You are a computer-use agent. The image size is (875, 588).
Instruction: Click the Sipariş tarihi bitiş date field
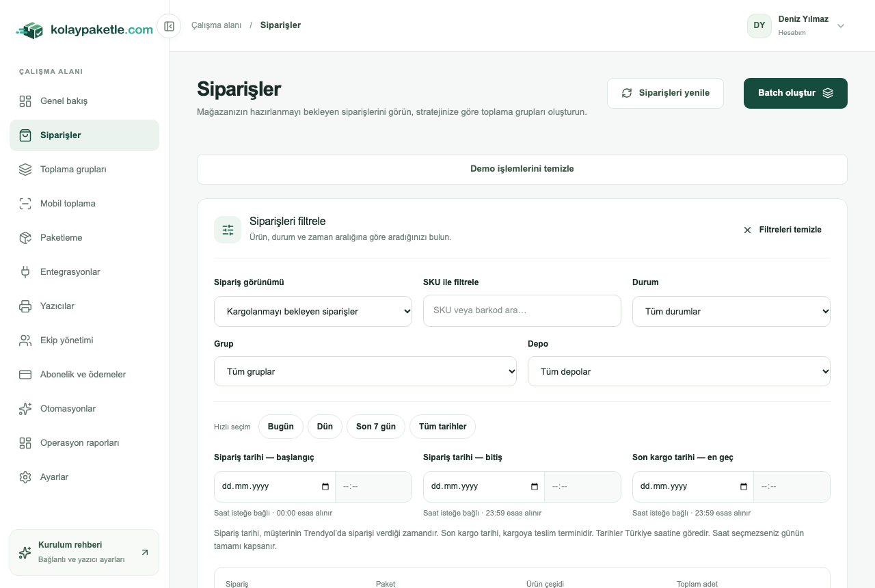tap(484, 487)
